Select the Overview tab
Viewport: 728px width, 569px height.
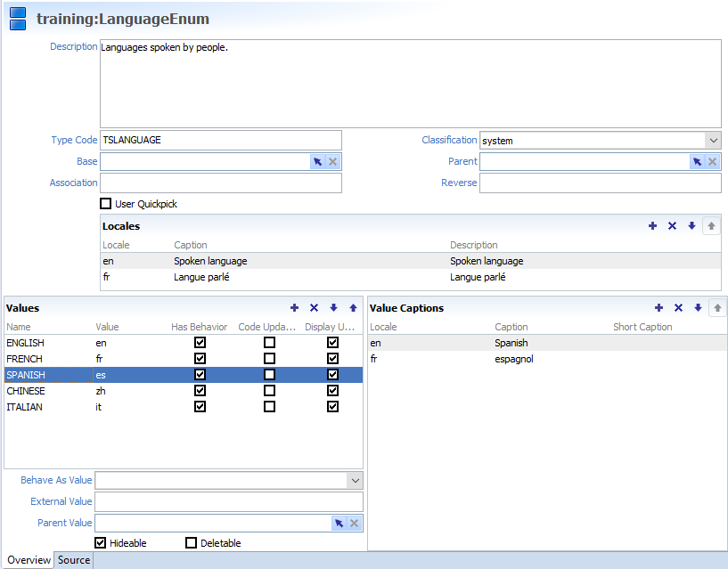click(29, 560)
